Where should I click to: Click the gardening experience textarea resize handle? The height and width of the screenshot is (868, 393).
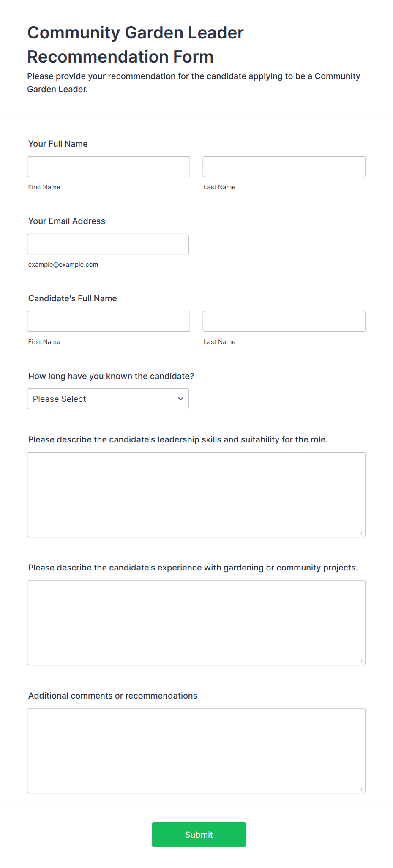[361, 661]
